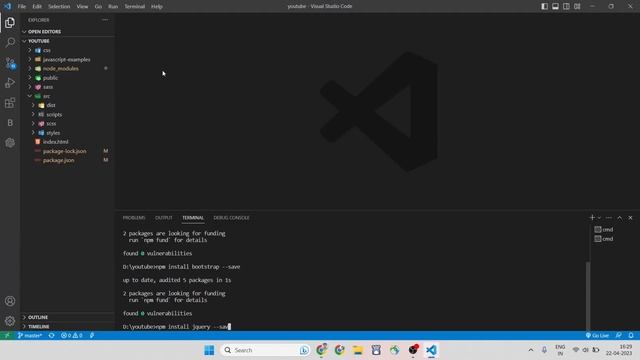Select the Terminal tab

tap(193, 218)
